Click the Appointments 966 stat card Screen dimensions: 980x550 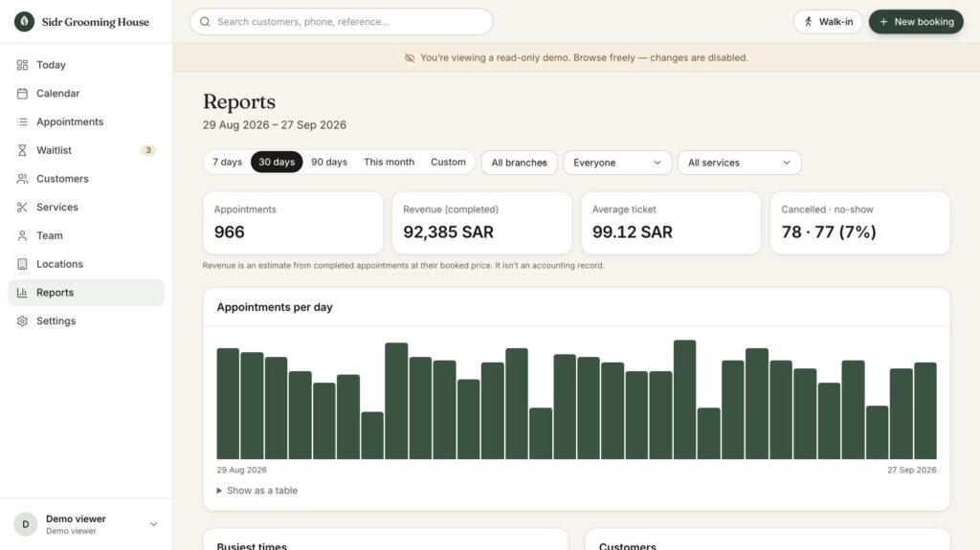click(293, 223)
